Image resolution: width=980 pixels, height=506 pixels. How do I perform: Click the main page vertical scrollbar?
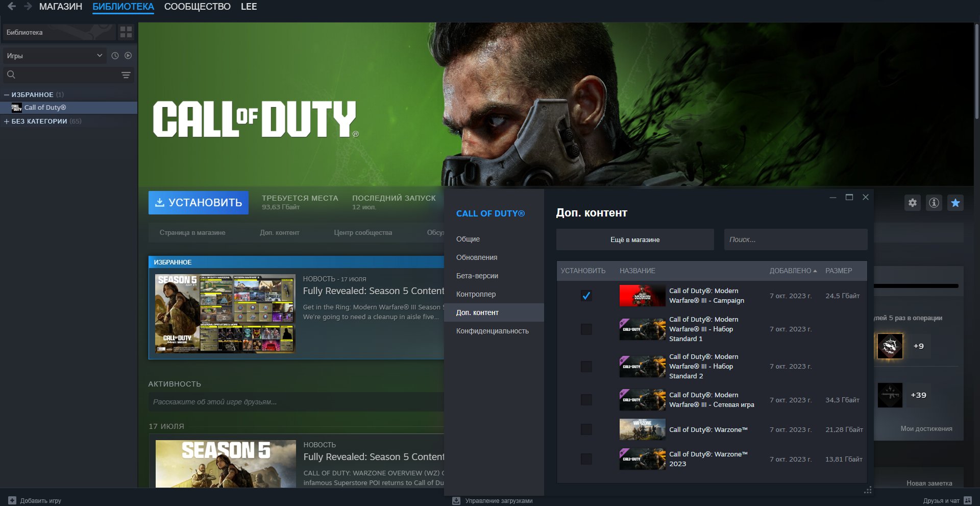click(976, 71)
